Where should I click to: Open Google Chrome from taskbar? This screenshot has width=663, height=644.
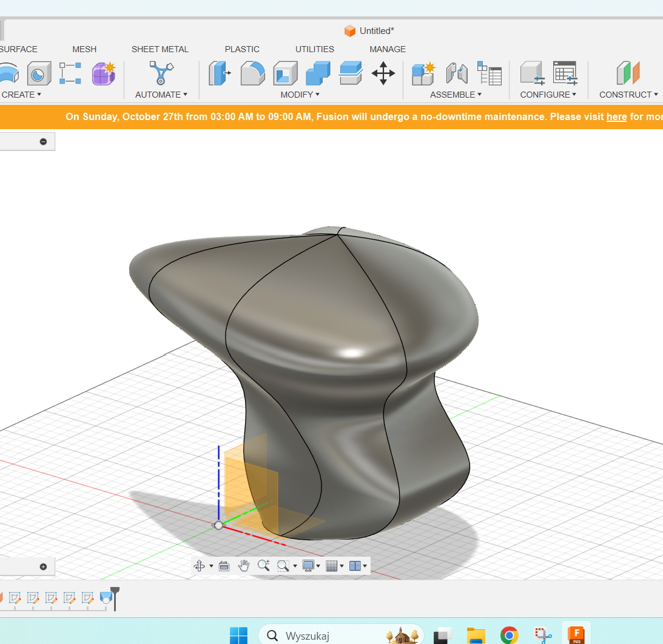(509, 635)
